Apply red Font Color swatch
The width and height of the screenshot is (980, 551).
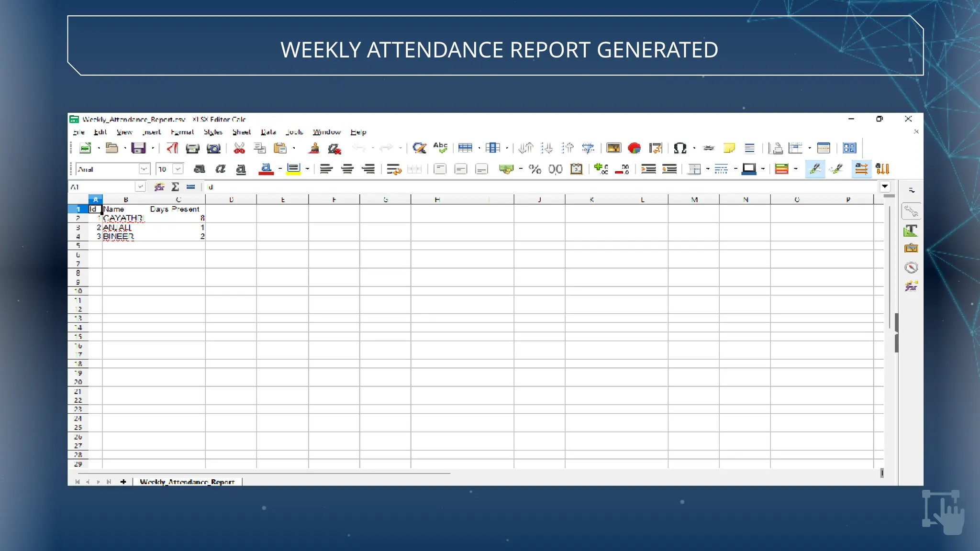pos(266,169)
